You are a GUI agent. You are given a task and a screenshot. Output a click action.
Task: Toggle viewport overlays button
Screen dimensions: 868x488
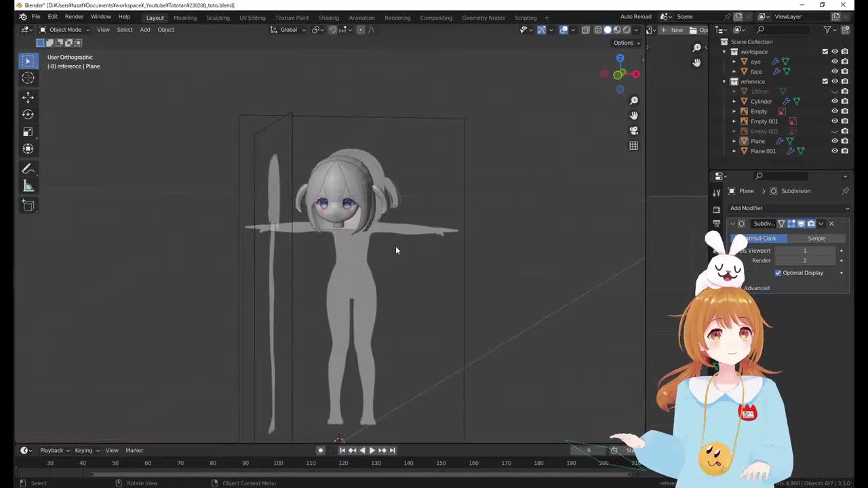(564, 30)
